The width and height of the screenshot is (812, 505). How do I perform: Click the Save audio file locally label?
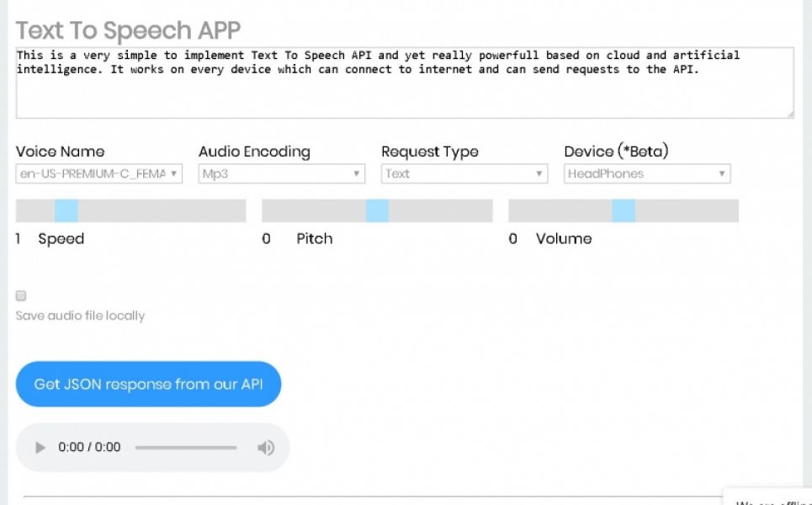tap(80, 316)
